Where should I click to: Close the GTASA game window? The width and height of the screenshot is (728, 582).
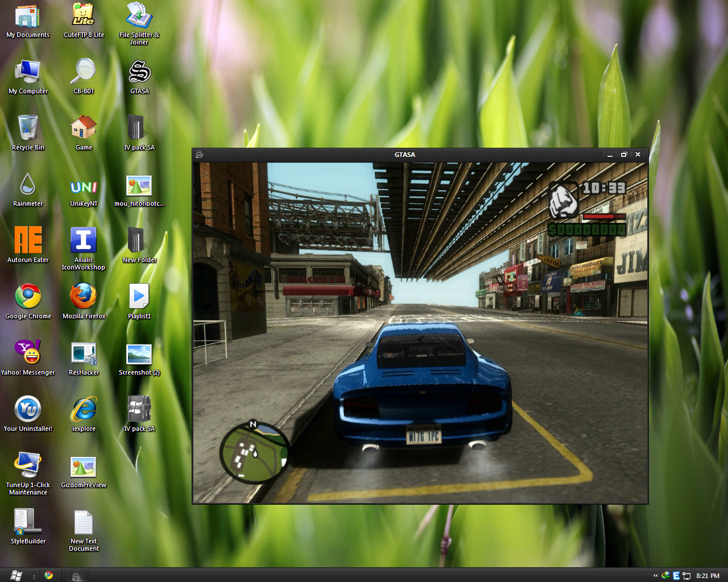pyautogui.click(x=638, y=155)
